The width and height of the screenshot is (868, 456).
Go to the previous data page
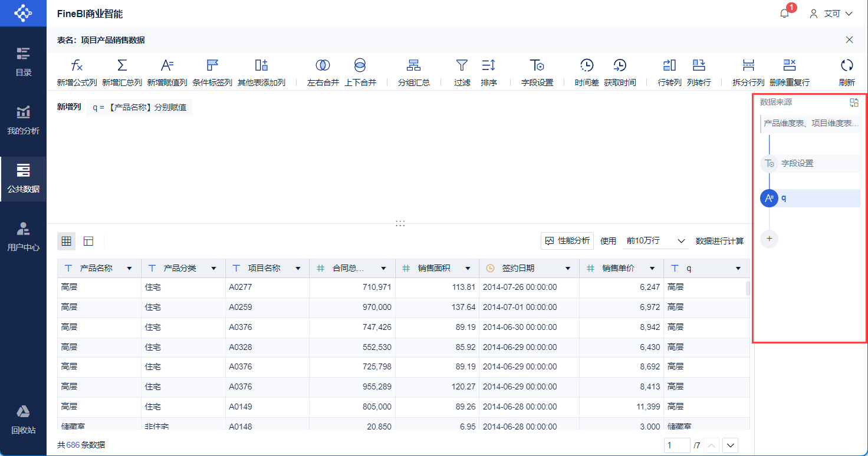point(712,445)
